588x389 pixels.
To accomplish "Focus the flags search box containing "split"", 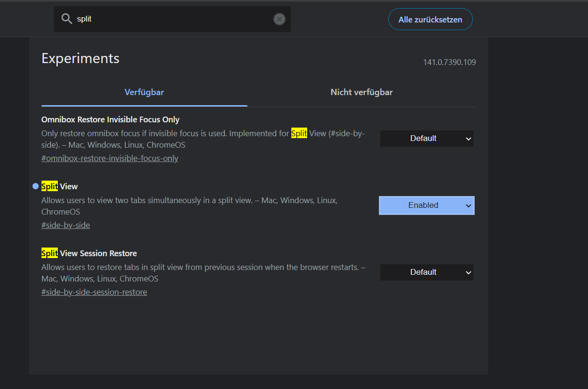I will (x=172, y=19).
